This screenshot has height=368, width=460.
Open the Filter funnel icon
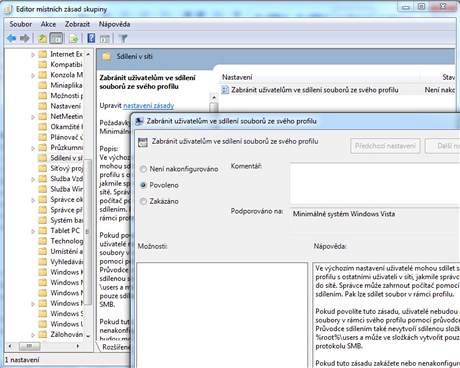pos(123,39)
